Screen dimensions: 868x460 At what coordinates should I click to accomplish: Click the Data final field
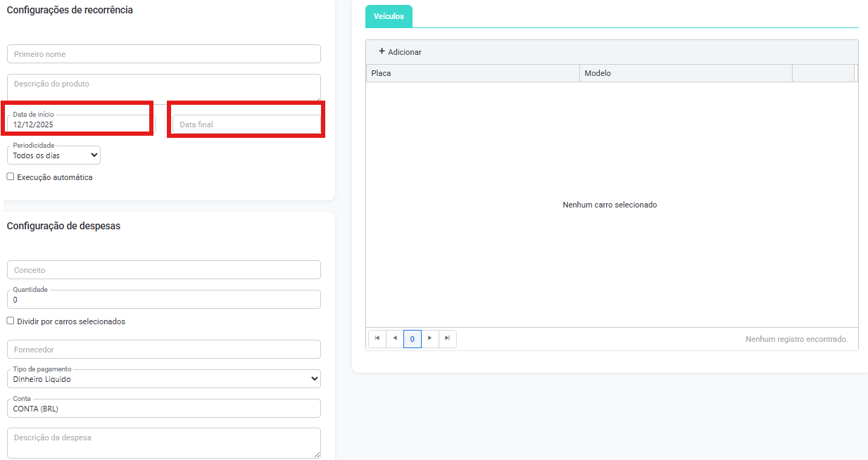(x=246, y=124)
